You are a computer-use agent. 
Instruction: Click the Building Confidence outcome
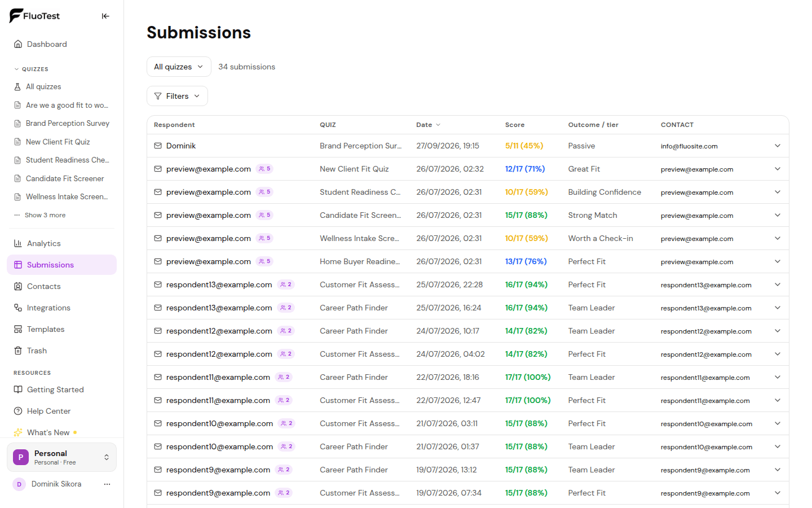(604, 192)
